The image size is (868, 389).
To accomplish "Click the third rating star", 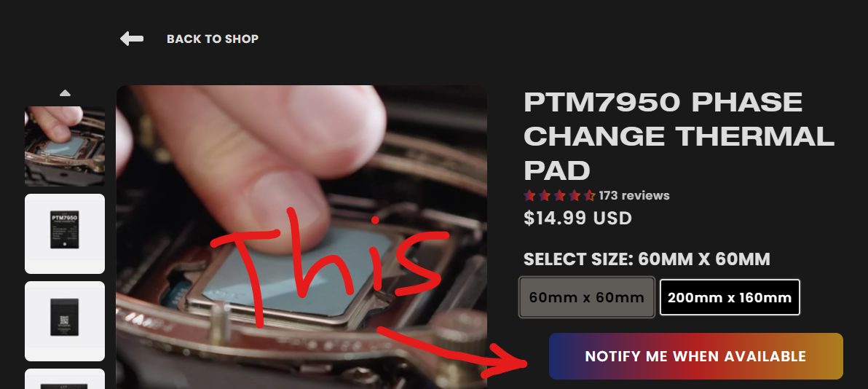I will point(560,196).
